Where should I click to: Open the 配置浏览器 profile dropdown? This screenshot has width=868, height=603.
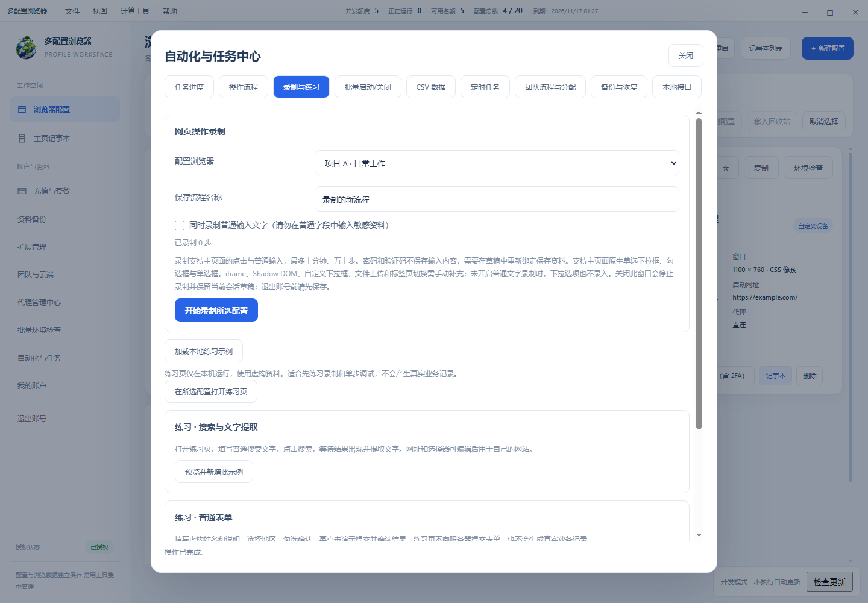(497, 163)
